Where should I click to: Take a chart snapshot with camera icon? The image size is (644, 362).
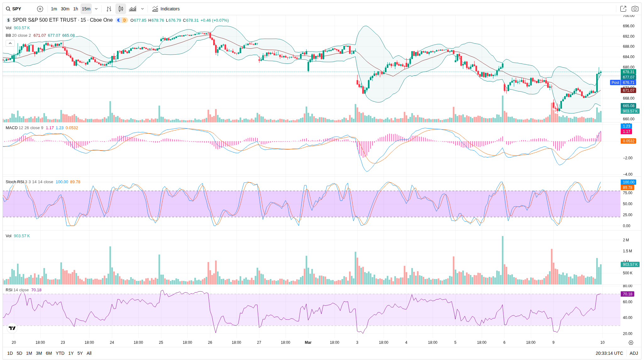coord(635,9)
